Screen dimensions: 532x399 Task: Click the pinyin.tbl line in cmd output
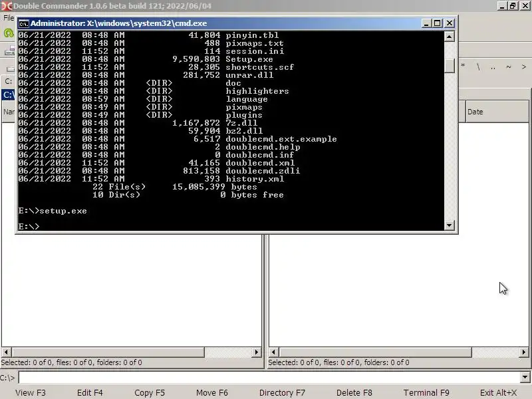148,35
